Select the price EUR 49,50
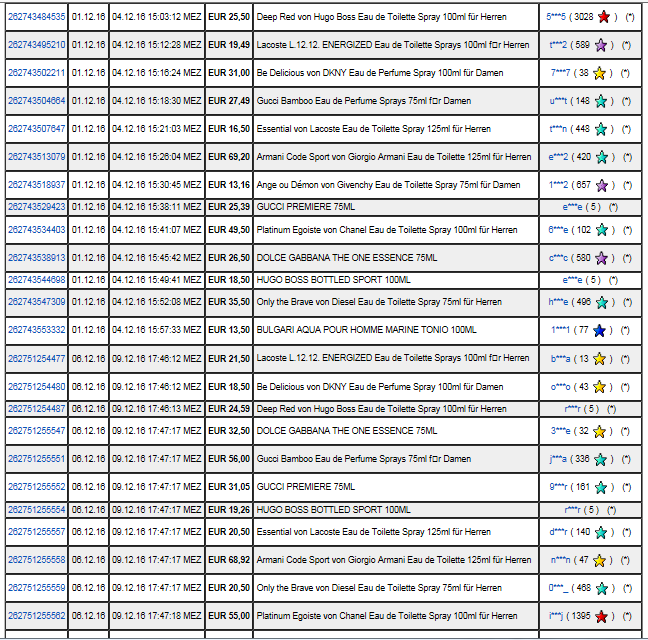Viewport: 648px width, 640px height. point(229,230)
